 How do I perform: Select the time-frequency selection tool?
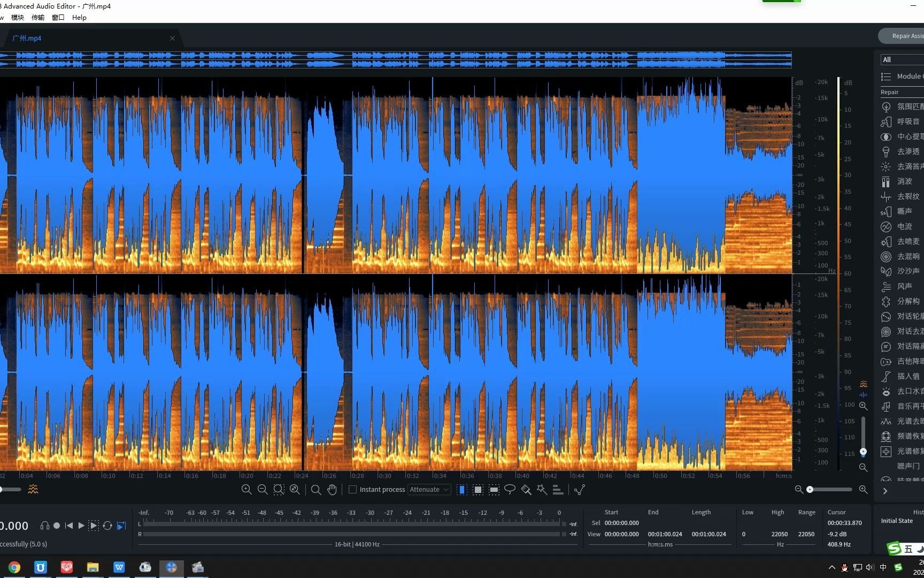tap(478, 490)
